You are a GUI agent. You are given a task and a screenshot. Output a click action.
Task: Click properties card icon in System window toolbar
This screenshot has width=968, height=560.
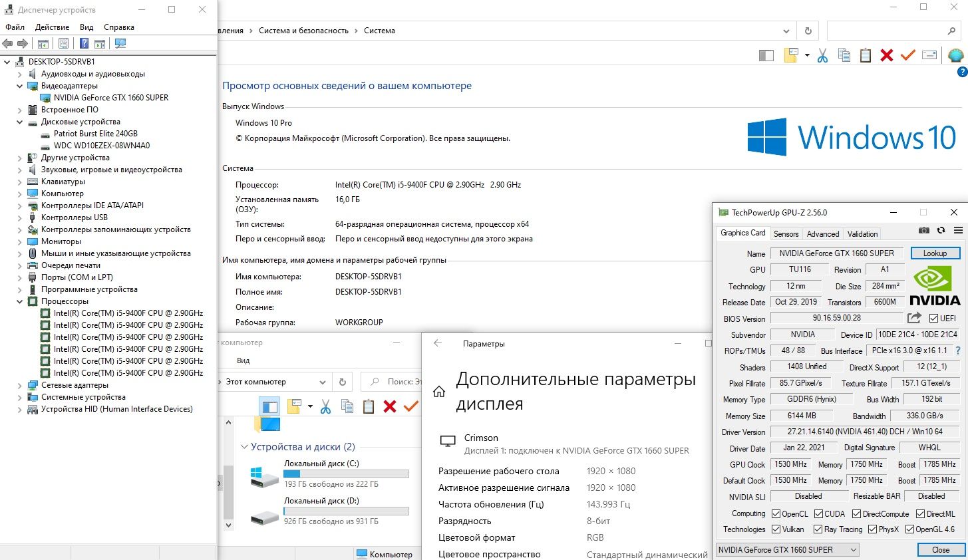click(x=929, y=55)
